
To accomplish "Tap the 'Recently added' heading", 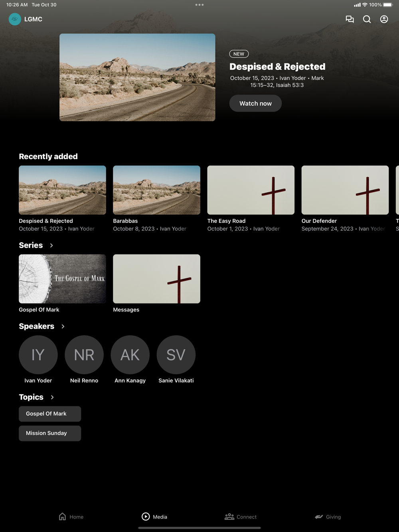I will (48, 157).
